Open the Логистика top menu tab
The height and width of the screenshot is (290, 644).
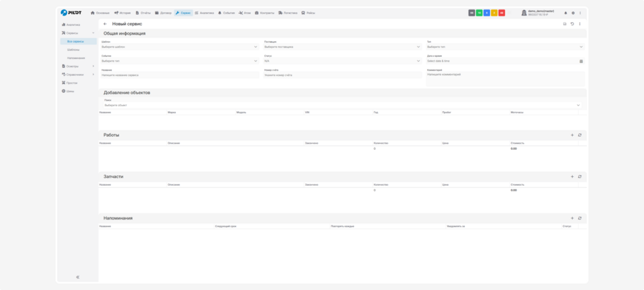click(287, 13)
